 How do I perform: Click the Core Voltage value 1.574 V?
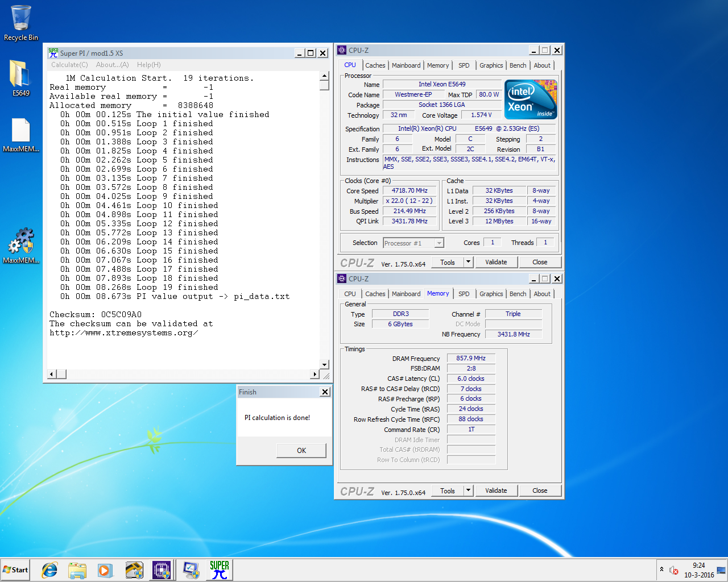[x=481, y=115]
